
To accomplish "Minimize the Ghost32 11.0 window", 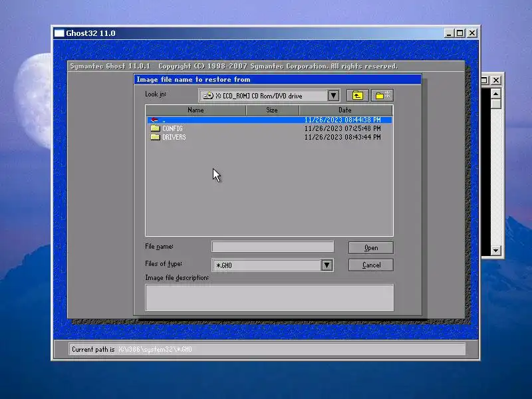I will (x=449, y=33).
